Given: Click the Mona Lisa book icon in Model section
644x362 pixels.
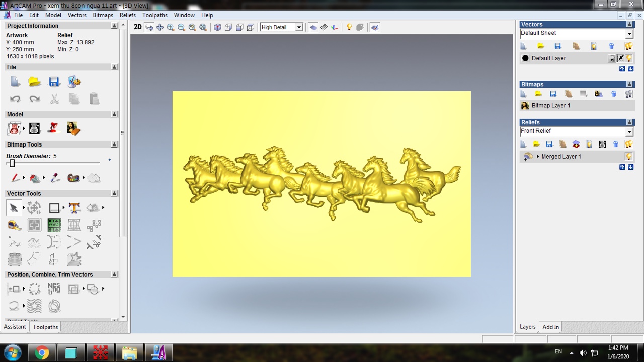Looking at the screenshot, I should 74,128.
